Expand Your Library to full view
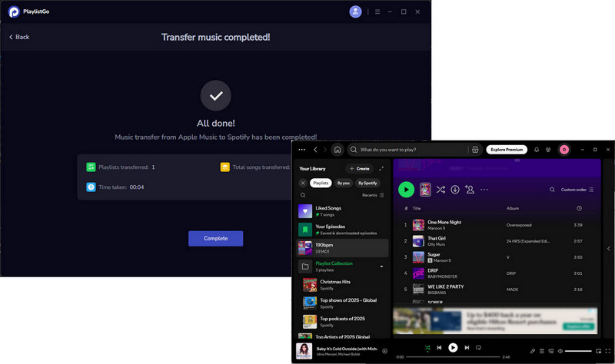 381,168
